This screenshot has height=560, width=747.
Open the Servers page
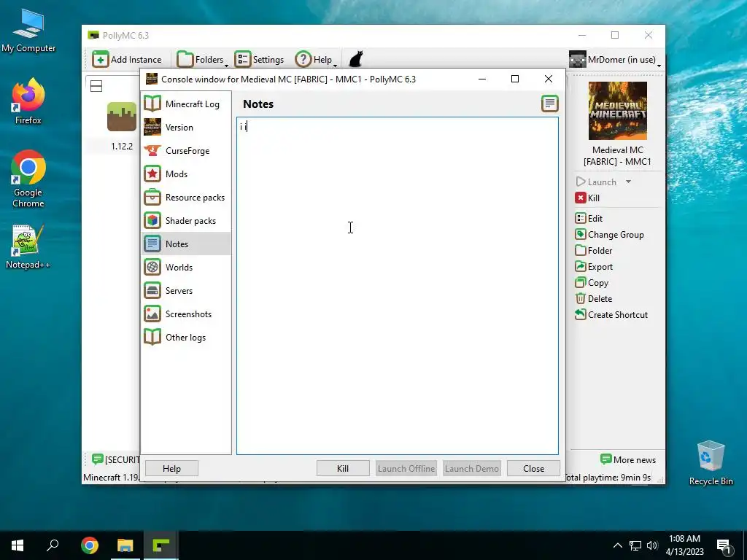(x=186, y=290)
